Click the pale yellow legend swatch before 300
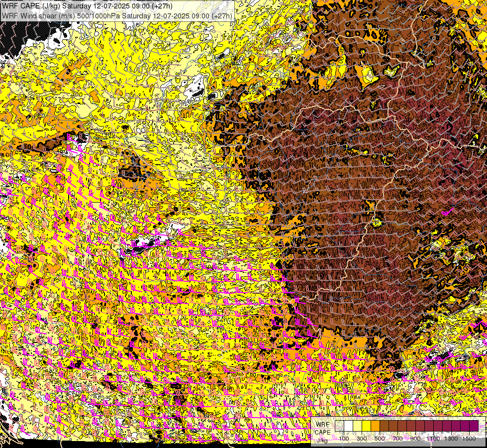 tap(358, 426)
